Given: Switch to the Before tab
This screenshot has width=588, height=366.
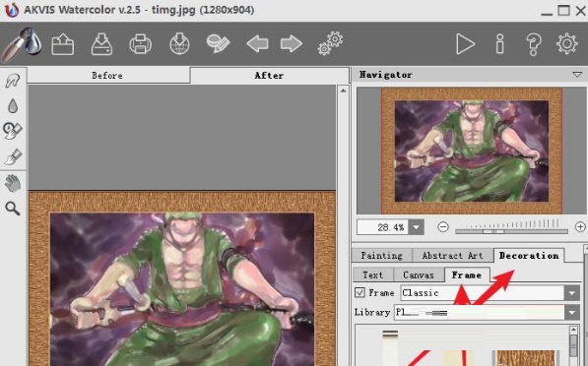Looking at the screenshot, I should click(x=108, y=76).
